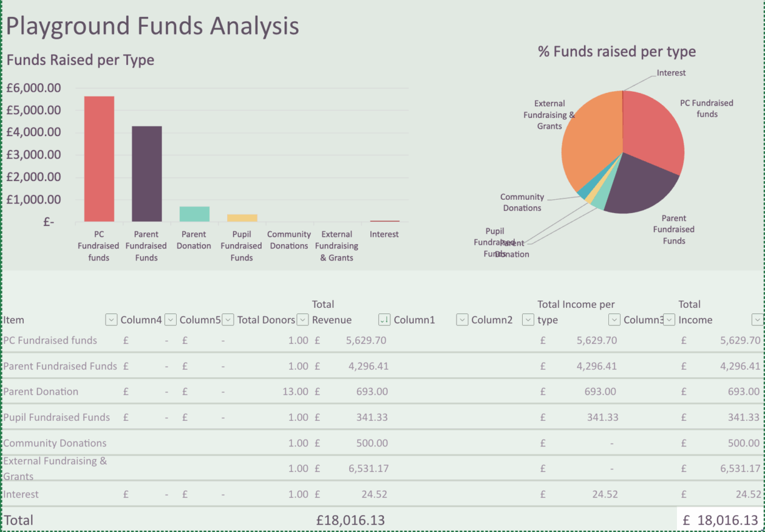Open Total Income per type filter dropdown

tap(614, 319)
